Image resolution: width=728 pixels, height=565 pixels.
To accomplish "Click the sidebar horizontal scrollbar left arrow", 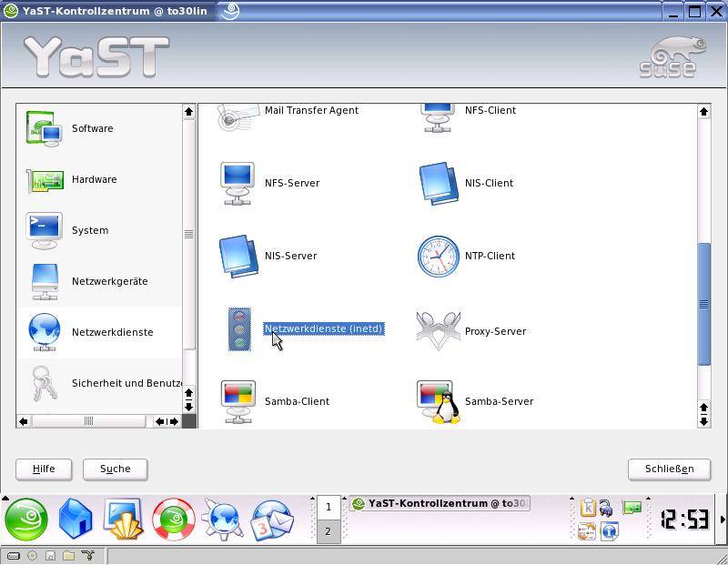I will 24,421.
